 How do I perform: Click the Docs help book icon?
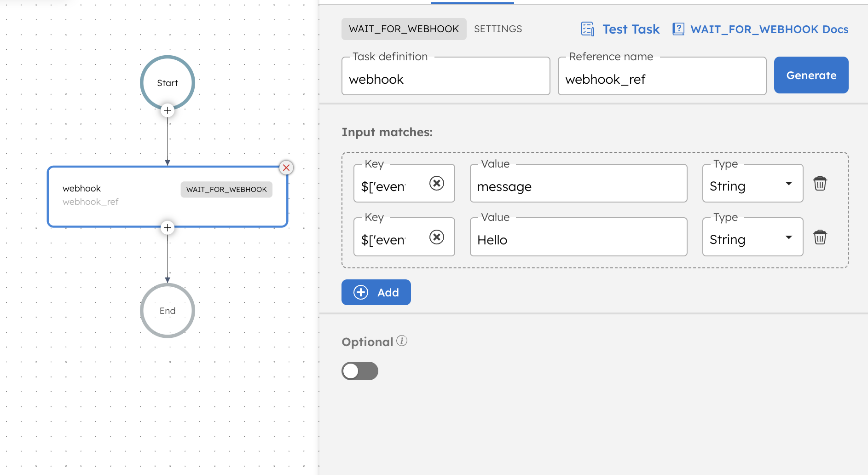pyautogui.click(x=678, y=29)
